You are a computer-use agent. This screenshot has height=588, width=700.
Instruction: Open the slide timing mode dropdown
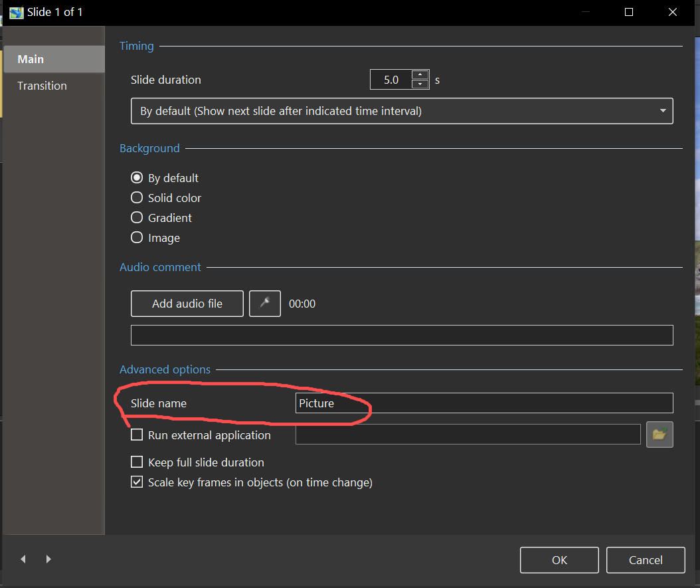pos(401,111)
